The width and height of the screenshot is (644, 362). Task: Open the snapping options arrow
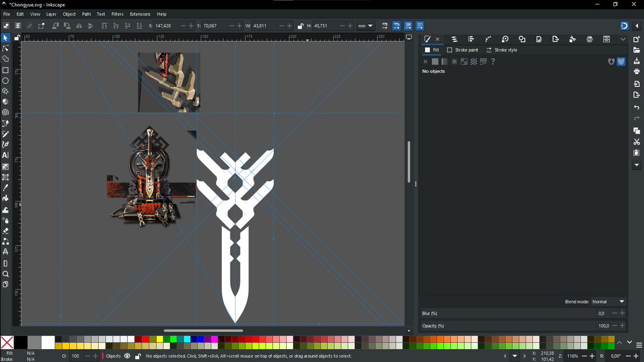tap(636, 26)
